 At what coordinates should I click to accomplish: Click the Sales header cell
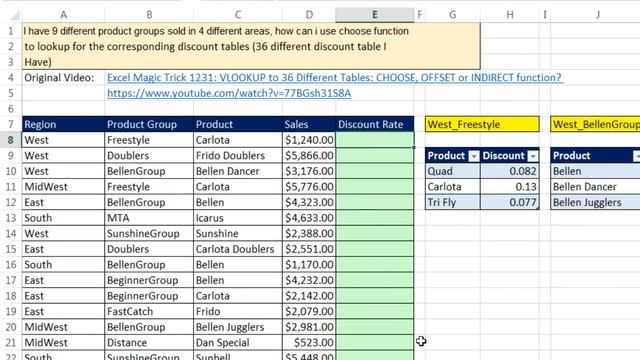pyautogui.click(x=309, y=124)
